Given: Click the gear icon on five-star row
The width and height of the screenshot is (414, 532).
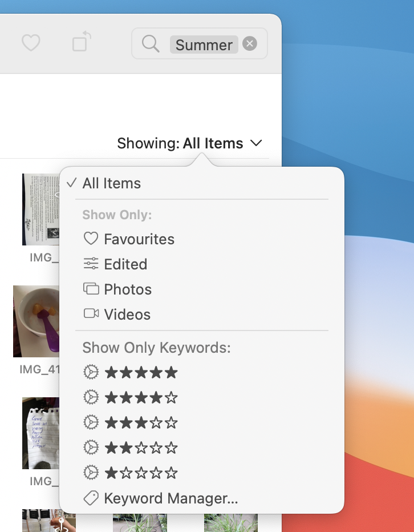Looking at the screenshot, I should tap(91, 372).
